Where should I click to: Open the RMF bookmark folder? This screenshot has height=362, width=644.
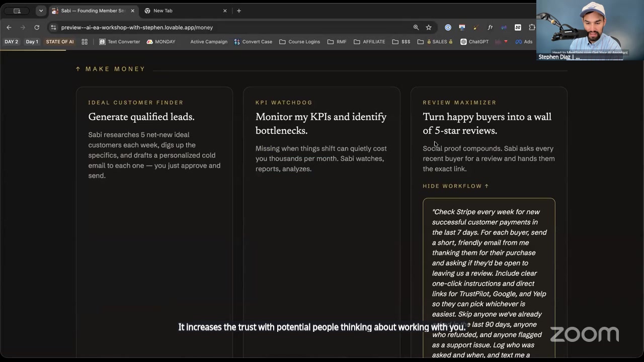[337, 42]
